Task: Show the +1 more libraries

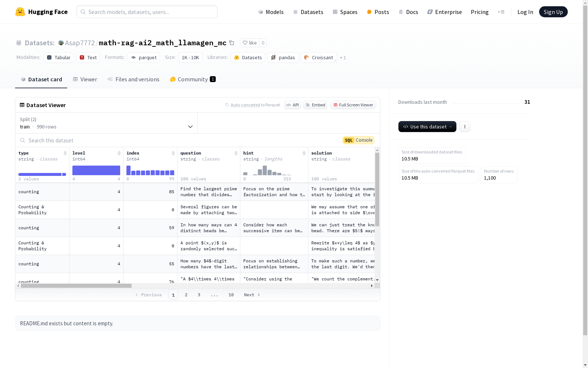Action: click(x=343, y=57)
